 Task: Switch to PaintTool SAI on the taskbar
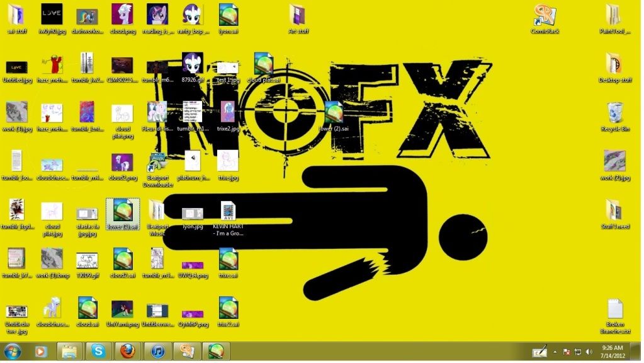tap(216, 352)
